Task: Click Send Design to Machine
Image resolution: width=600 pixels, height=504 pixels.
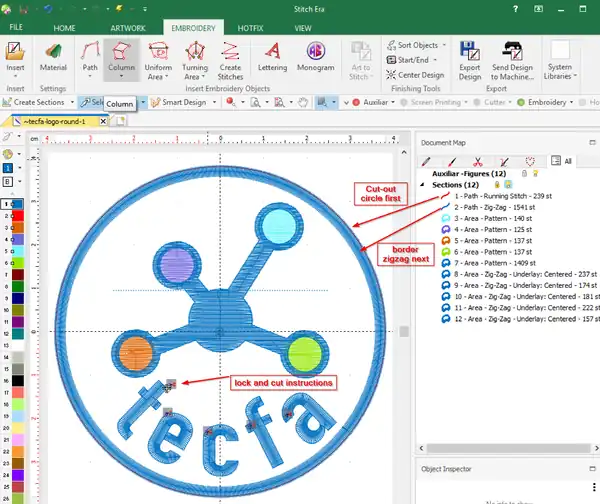Action: coord(512,58)
